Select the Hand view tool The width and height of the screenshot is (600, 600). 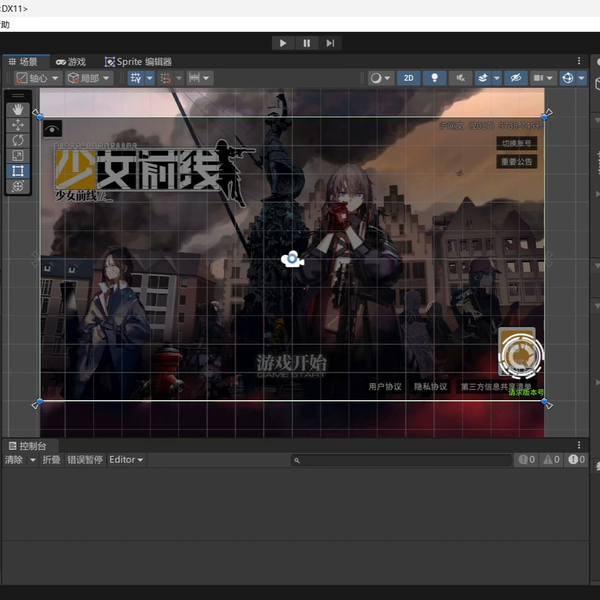(18, 110)
